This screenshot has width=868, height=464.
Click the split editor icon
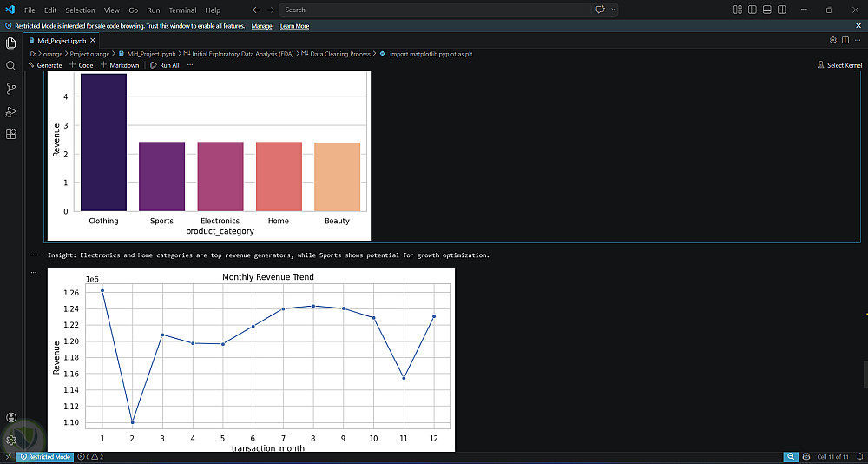pos(845,41)
